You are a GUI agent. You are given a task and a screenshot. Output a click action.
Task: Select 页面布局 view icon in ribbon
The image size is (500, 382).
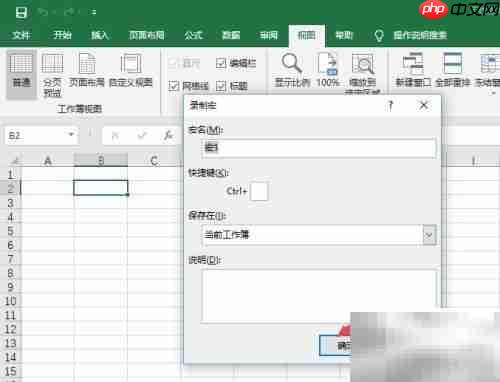(x=87, y=70)
